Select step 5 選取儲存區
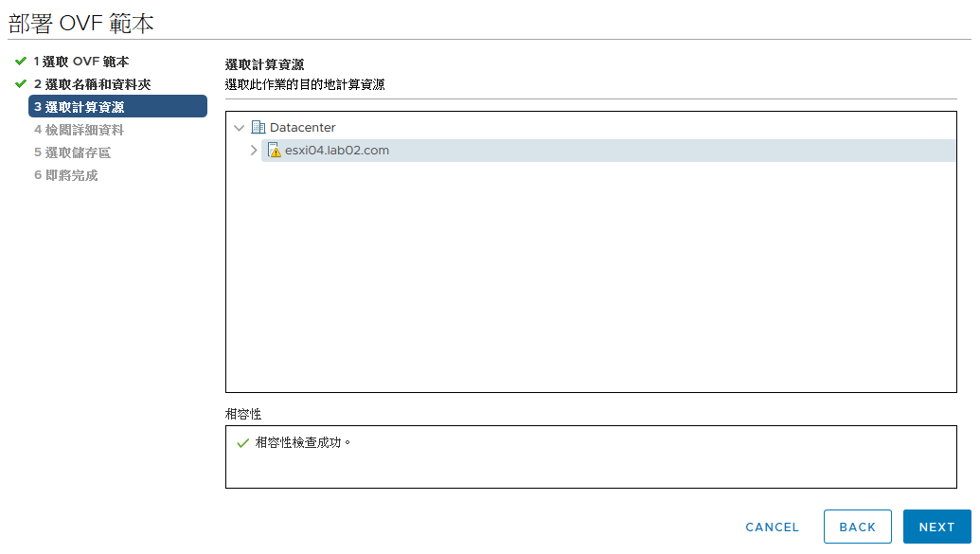980x554 pixels. (x=73, y=152)
